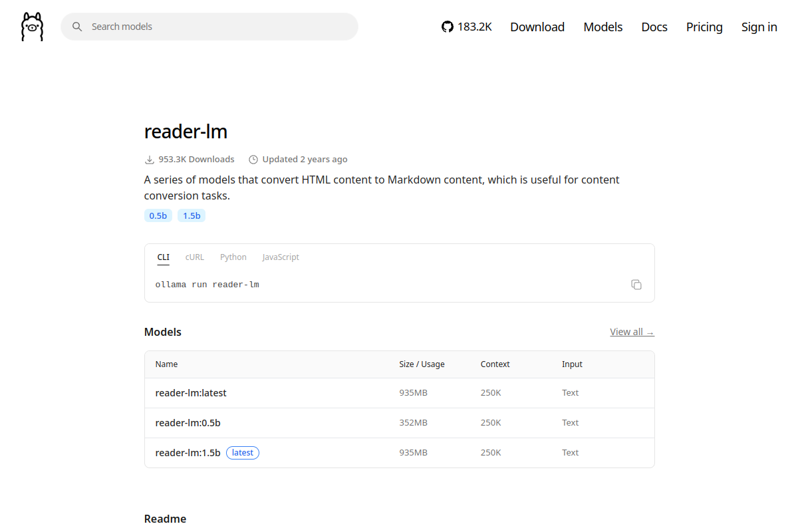The image size is (798, 532).
Task: Switch to the JavaScript tab
Action: tap(281, 257)
